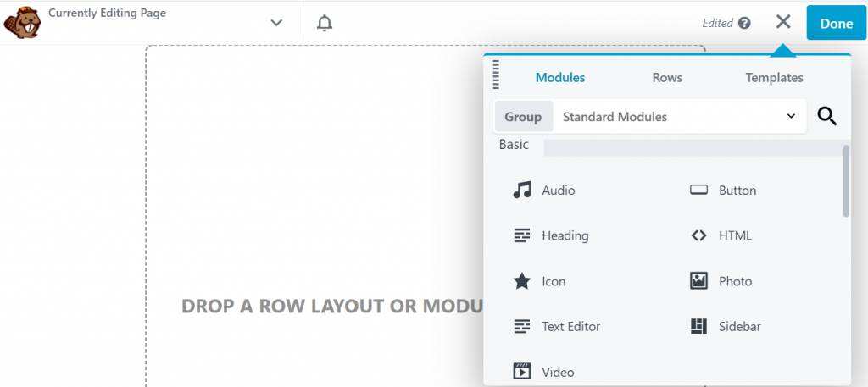868x387 pixels.
Task: Click the blue Done button
Action: tap(836, 23)
